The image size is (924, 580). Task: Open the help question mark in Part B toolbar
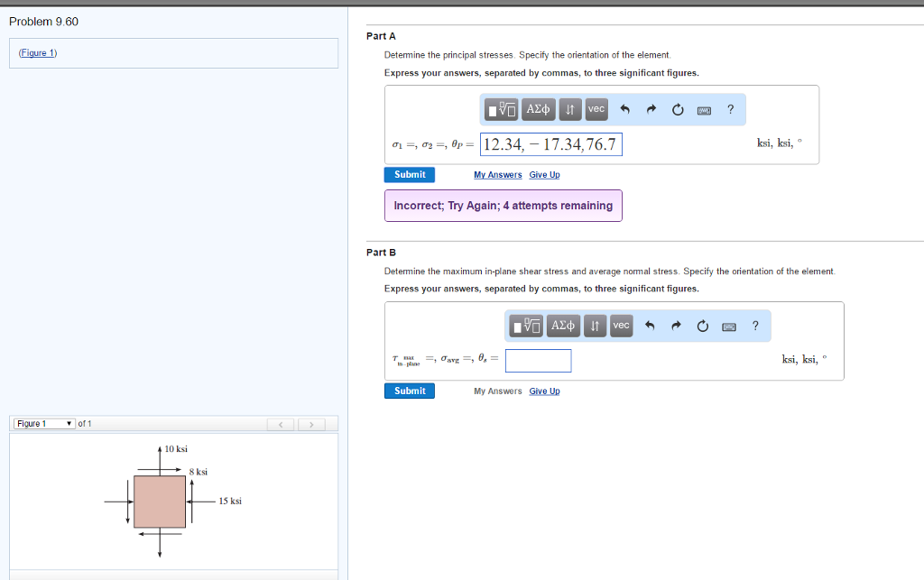(755, 325)
